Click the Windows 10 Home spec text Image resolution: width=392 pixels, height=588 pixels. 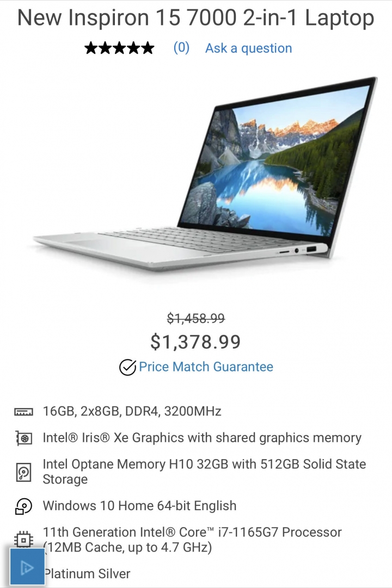coord(140,505)
